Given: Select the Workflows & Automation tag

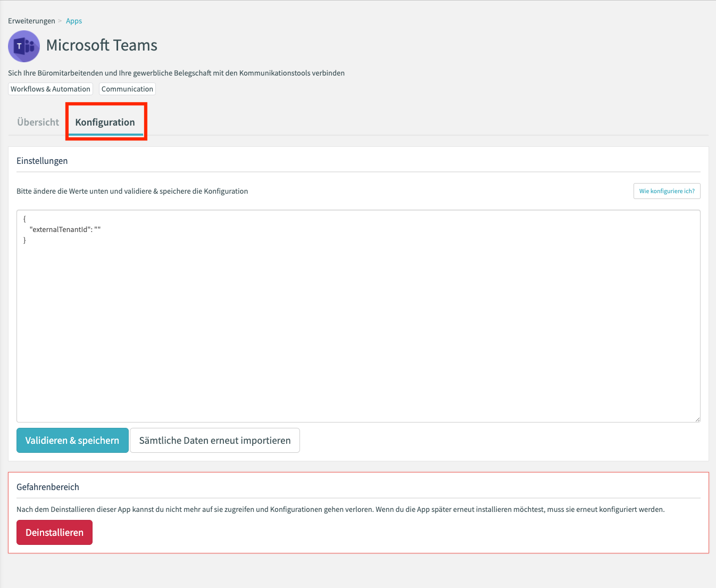Looking at the screenshot, I should pyautogui.click(x=51, y=89).
